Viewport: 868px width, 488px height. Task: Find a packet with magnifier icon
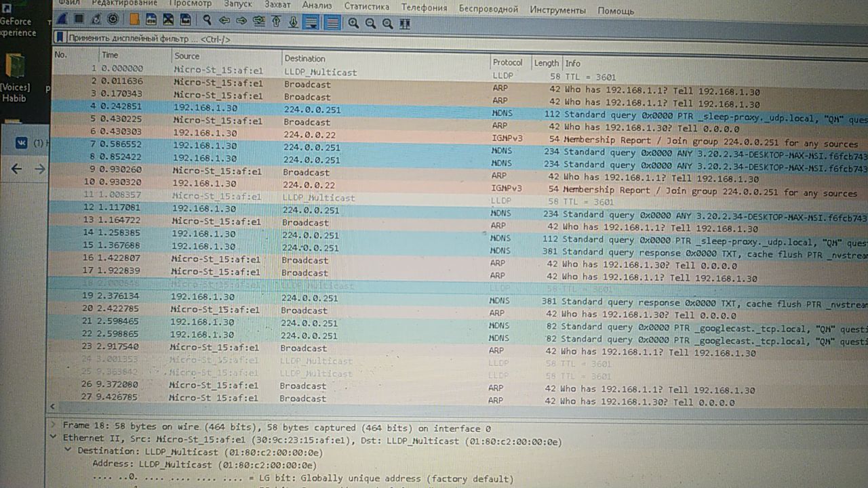click(208, 20)
